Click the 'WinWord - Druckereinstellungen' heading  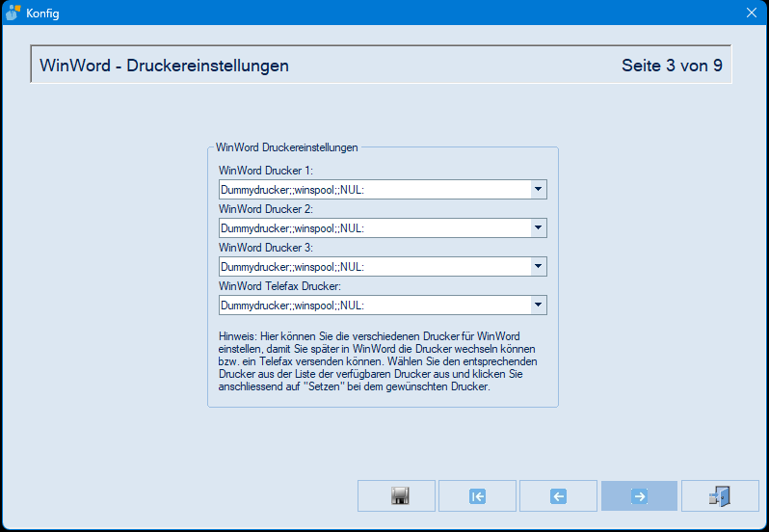pos(164,66)
